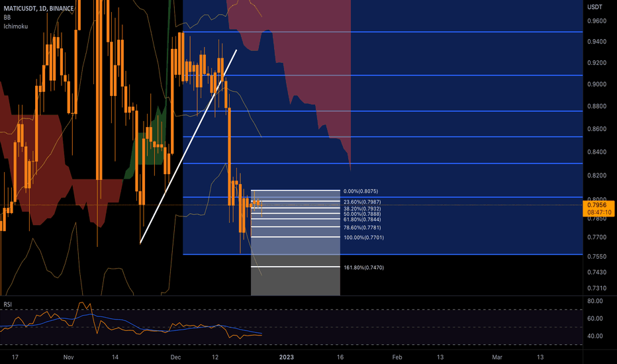Image resolution: width=617 pixels, height=364 pixels.
Task: Click the MATICUSDT, 1D, BINANCE symbol title
Action: 38,8
